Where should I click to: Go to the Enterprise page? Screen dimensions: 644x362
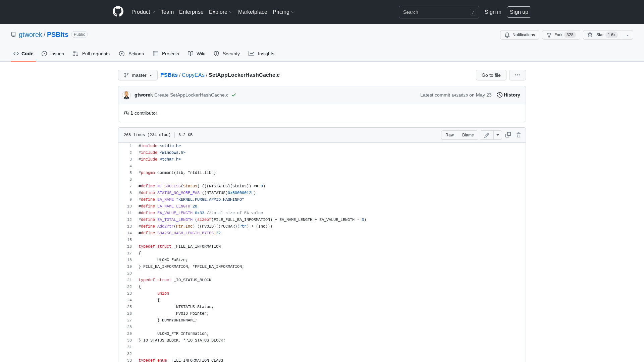tap(191, 12)
